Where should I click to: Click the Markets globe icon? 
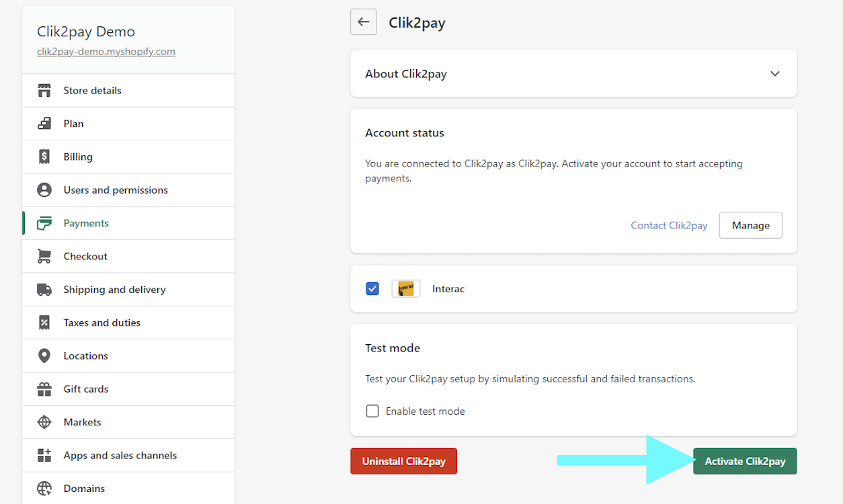[44, 422]
